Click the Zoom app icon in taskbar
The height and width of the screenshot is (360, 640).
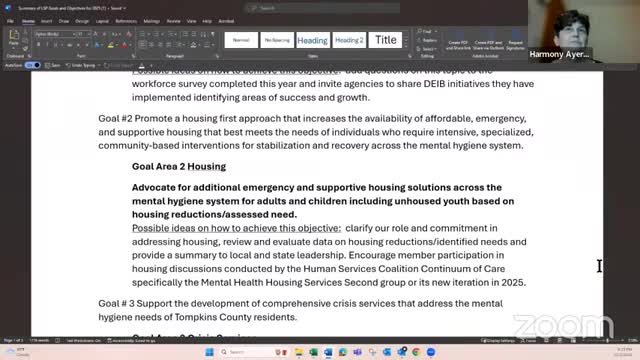pos(431,352)
